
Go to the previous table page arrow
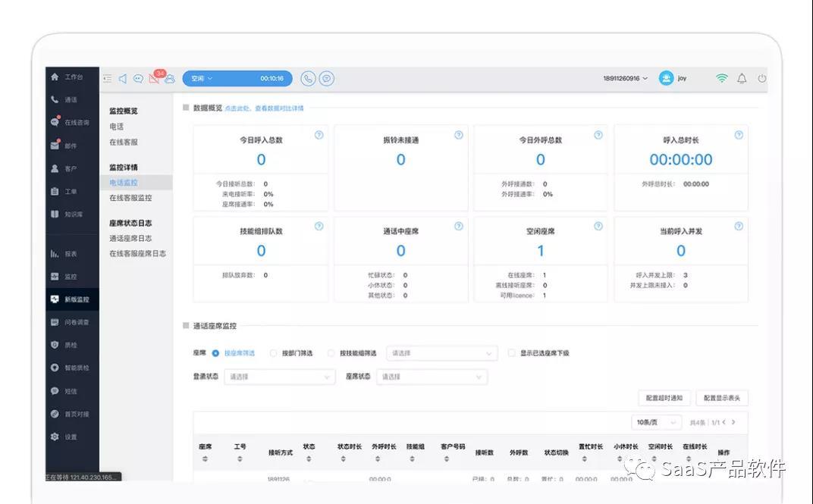coord(724,423)
